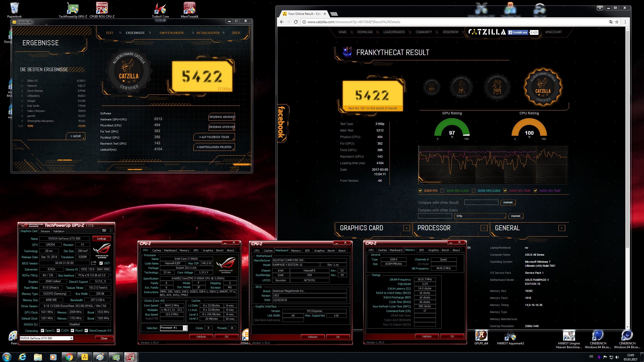This screenshot has height=362, width=644.
Task: Open the GPU-Z hamburger menu icon
Action: click(111, 231)
